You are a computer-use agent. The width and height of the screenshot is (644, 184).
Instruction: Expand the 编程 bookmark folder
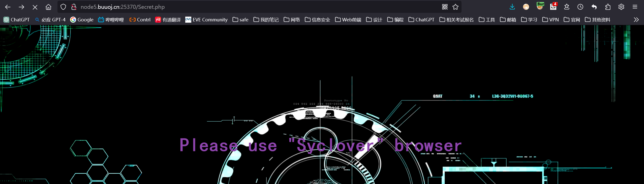395,20
